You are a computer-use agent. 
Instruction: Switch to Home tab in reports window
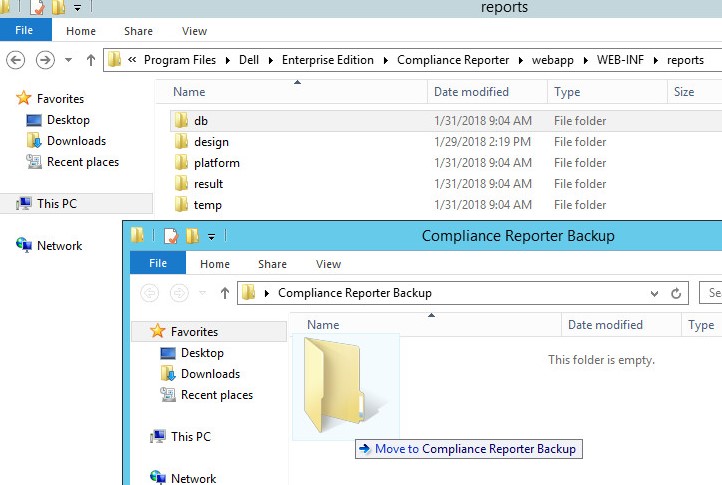click(x=81, y=31)
